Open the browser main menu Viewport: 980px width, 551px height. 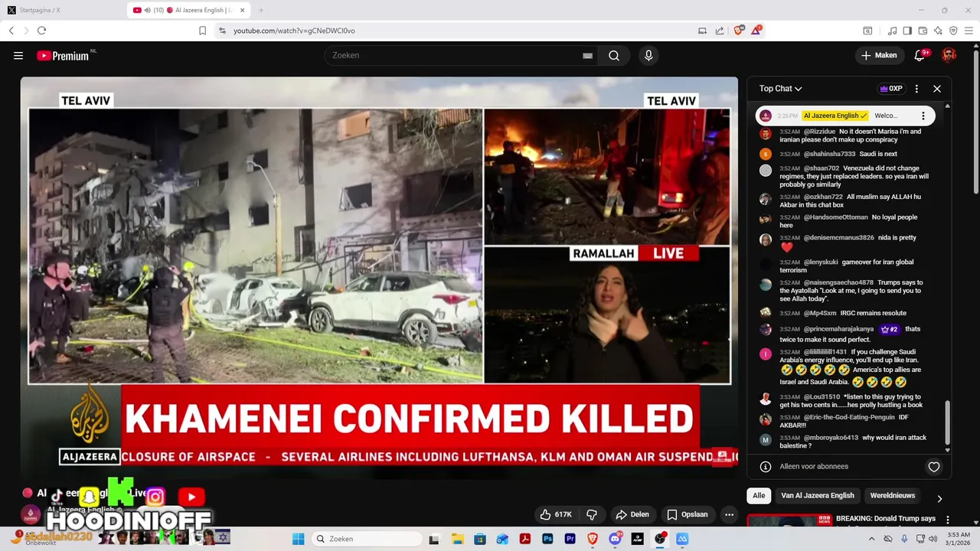(x=969, y=31)
